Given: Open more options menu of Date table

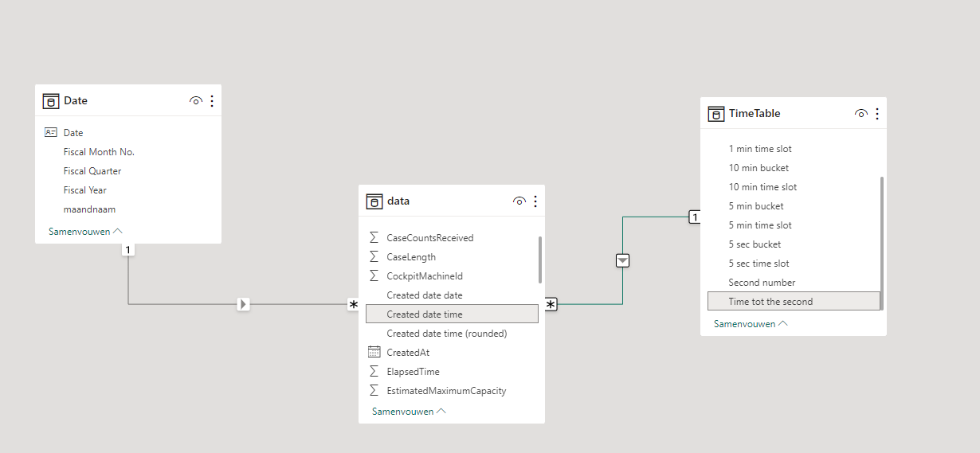Looking at the screenshot, I should coord(212,101).
